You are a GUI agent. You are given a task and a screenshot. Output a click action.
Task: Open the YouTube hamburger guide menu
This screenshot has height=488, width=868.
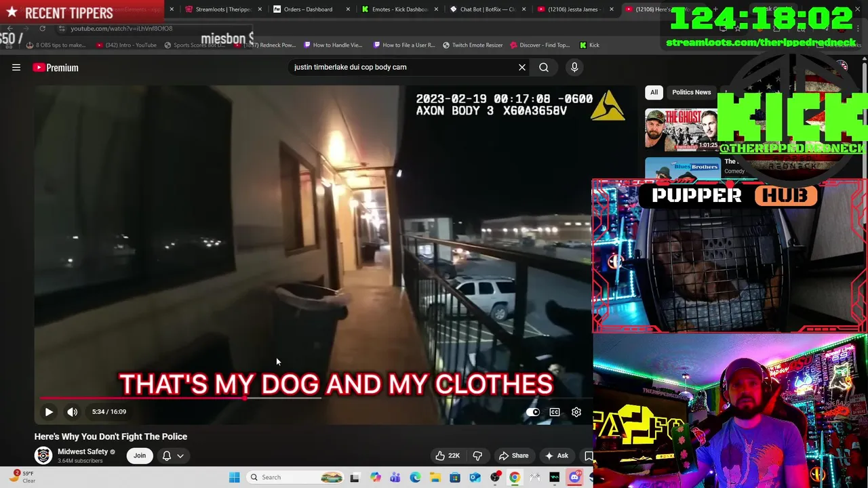[x=16, y=68]
